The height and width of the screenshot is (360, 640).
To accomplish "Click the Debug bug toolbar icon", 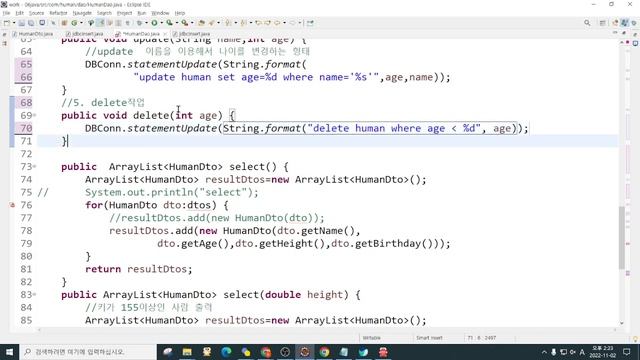I will pos(140,23).
